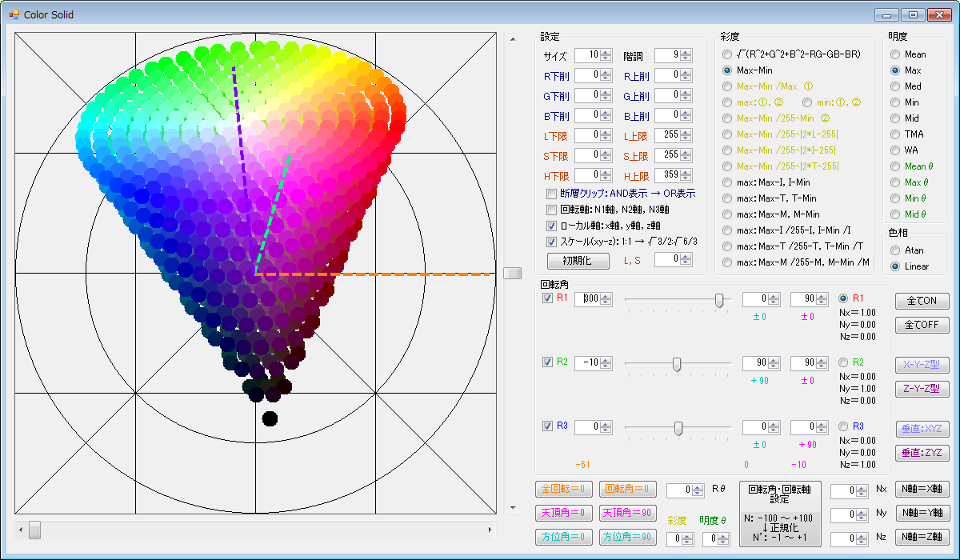This screenshot has height=560, width=960.
Task: Click the N軸＝Z軸 button
Action: [922, 537]
